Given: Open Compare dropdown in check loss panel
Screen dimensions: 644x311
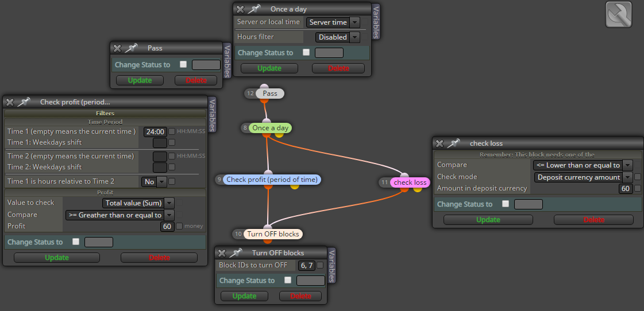Looking at the screenshot, I should (583, 165).
